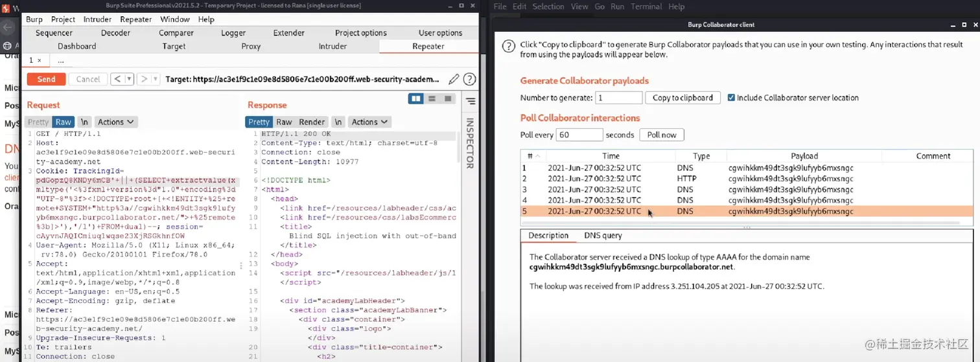Open the Burp menu
The width and height of the screenshot is (980, 362).
tap(34, 19)
